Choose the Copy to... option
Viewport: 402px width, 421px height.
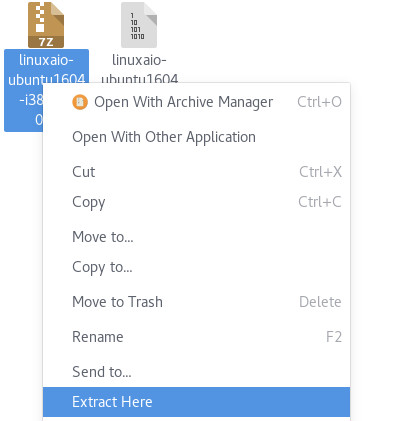point(197,267)
